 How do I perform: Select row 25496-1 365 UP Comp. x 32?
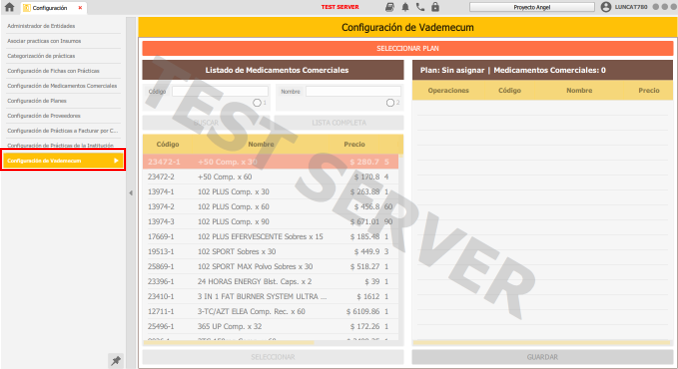click(x=271, y=326)
